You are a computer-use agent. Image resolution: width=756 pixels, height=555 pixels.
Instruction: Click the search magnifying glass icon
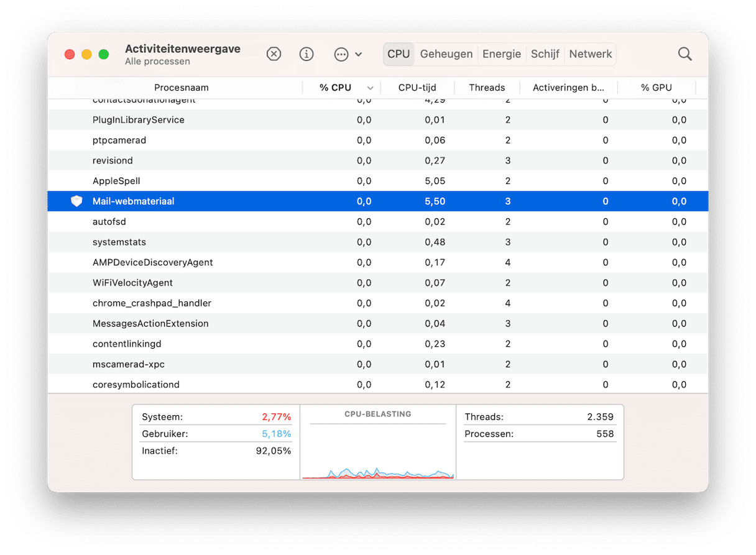[685, 54]
